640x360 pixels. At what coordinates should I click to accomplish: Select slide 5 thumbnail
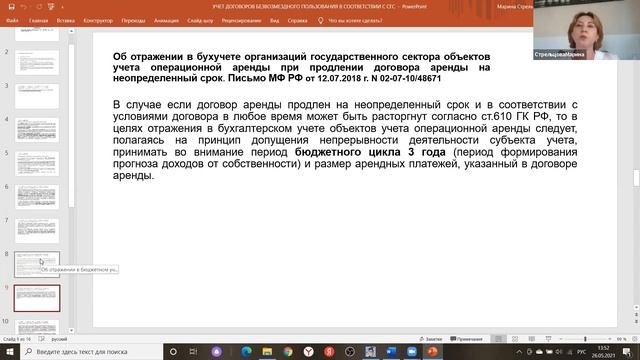pyautogui.click(x=37, y=163)
